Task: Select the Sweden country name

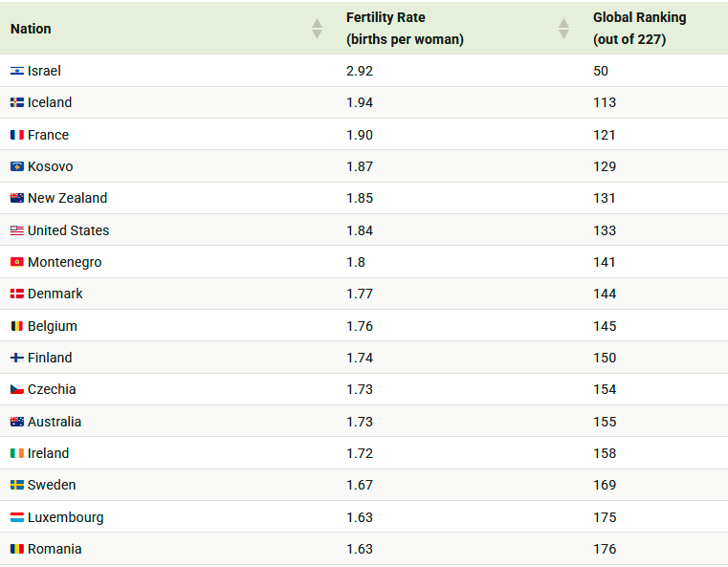Action: 52,485
